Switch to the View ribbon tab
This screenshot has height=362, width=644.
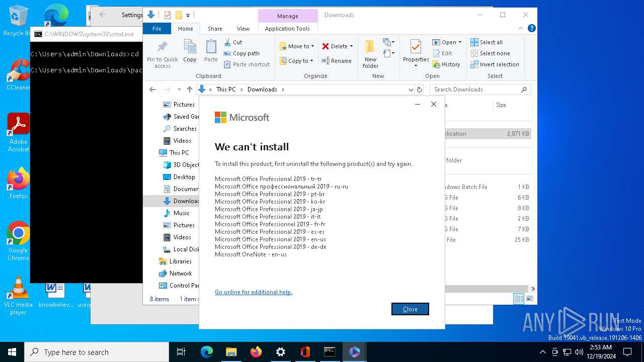[243, 29]
